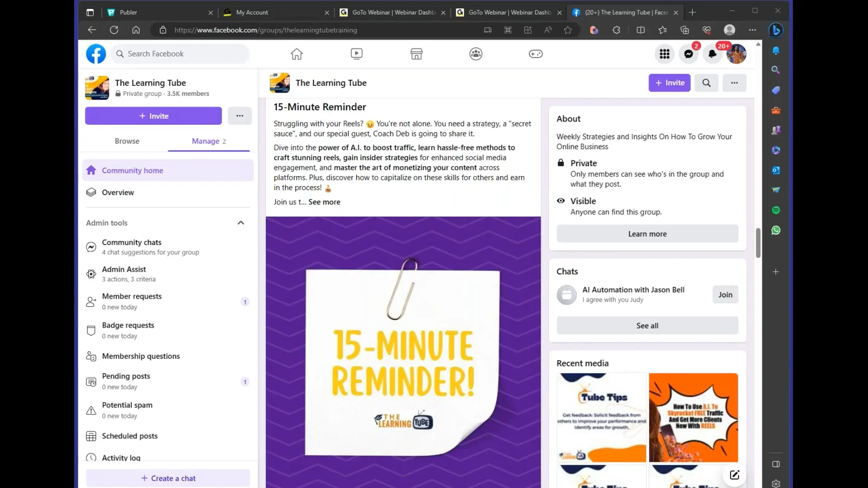Open the more options button beside sidebar Invite
The image size is (868, 488).
tap(240, 116)
